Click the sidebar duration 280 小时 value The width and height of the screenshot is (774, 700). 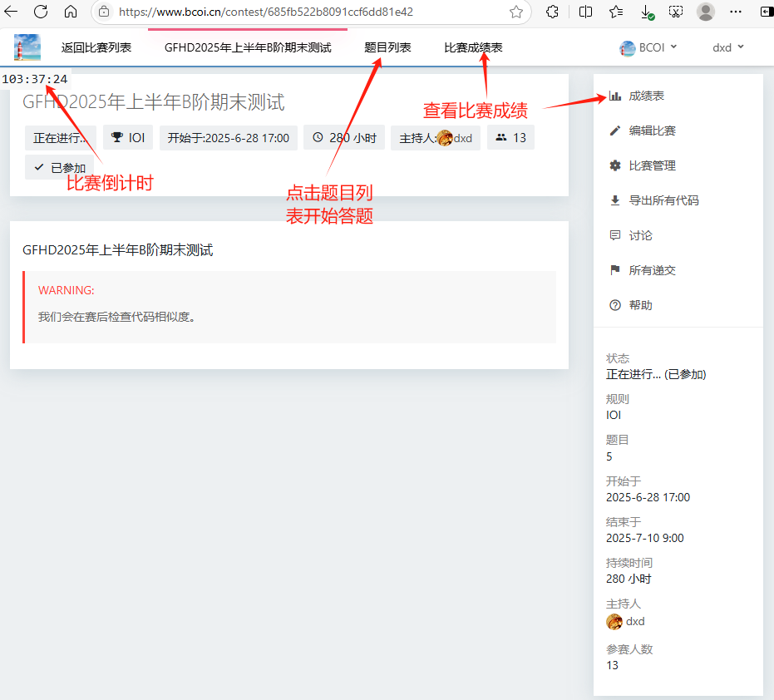629,579
